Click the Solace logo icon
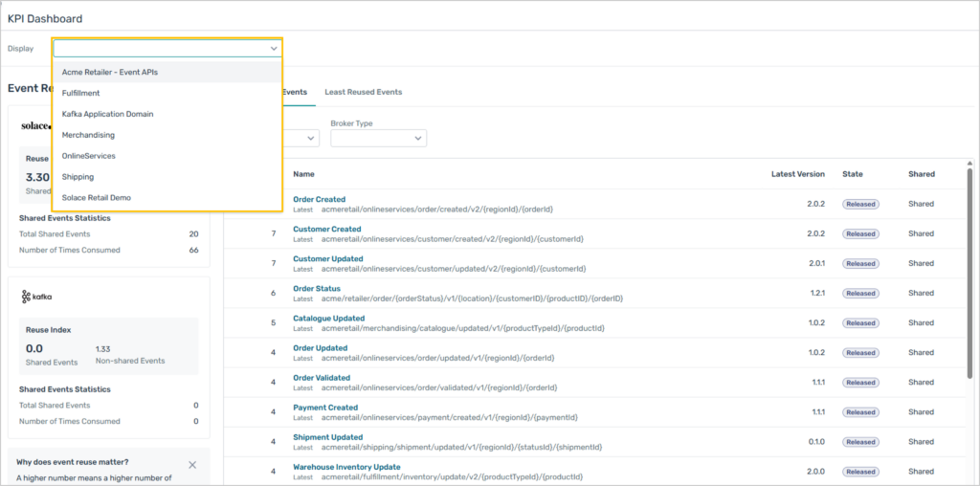 pos(36,125)
